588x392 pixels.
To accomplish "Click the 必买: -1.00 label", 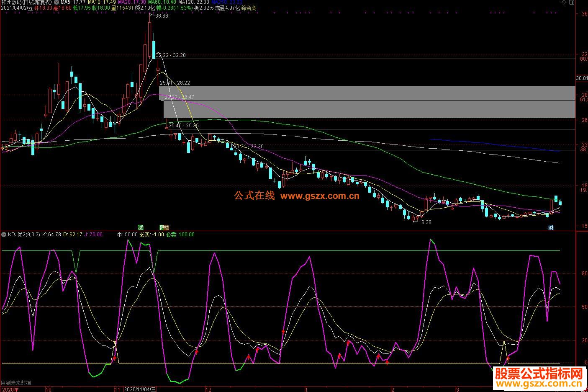I will click(x=151, y=235).
